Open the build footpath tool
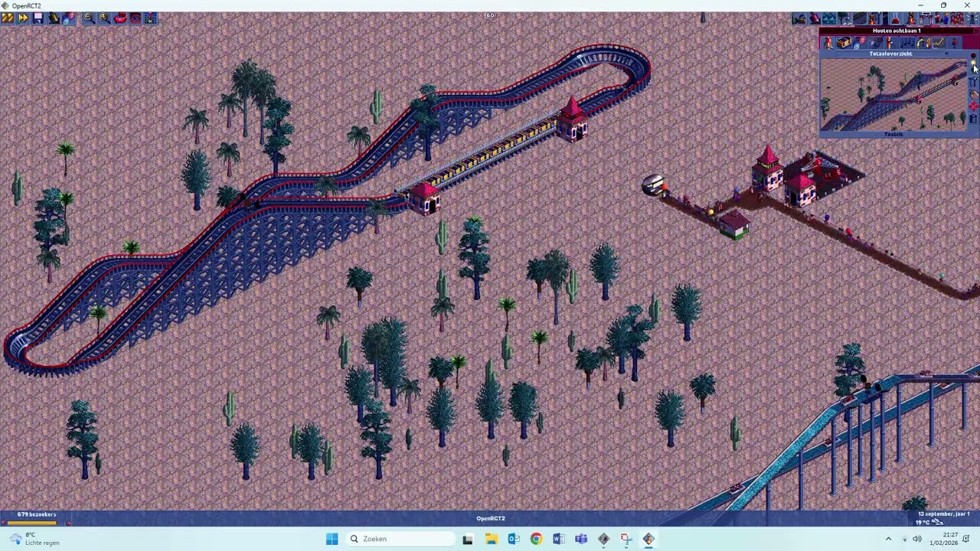This screenshot has width=980, height=551. pos(860,18)
